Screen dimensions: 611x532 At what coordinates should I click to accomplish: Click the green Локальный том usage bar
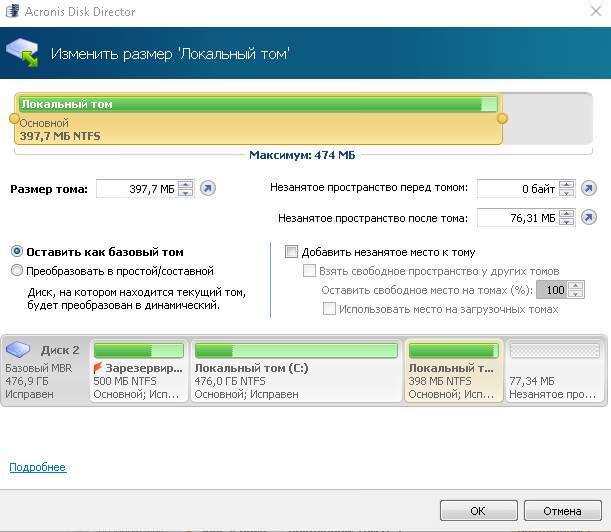pyautogui.click(x=258, y=104)
